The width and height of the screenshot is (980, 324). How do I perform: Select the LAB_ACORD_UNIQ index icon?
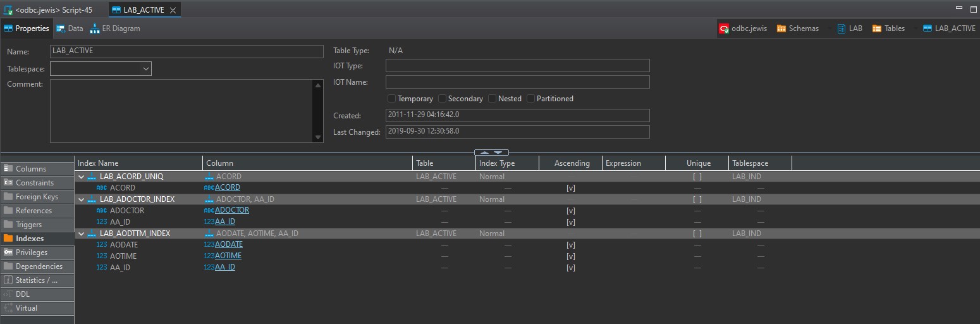(x=92, y=177)
